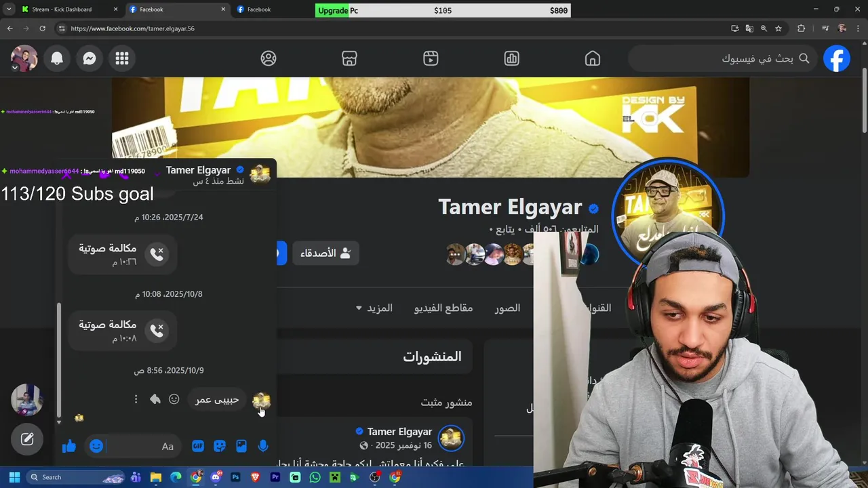
Task: Open the floating chat head avatar
Action: coord(27,400)
